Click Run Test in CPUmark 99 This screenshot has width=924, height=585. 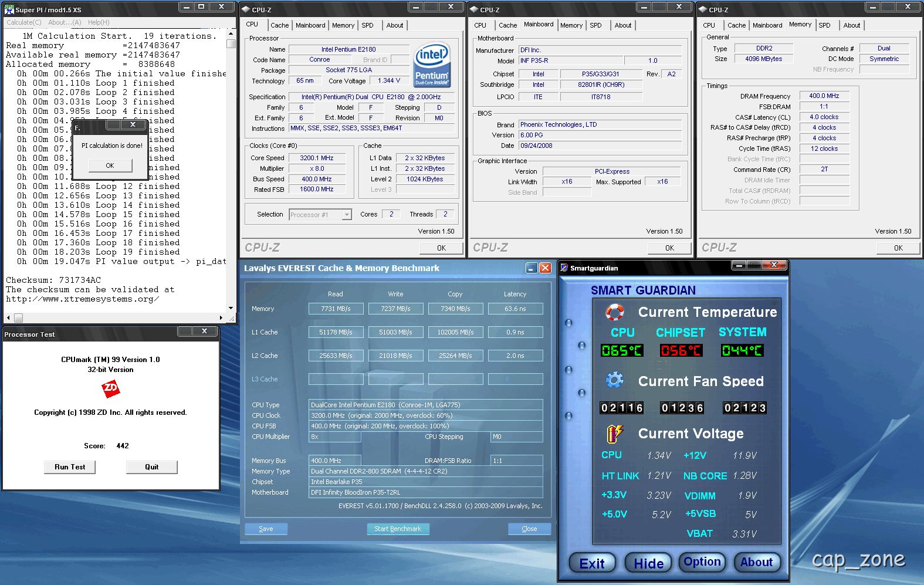click(70, 467)
